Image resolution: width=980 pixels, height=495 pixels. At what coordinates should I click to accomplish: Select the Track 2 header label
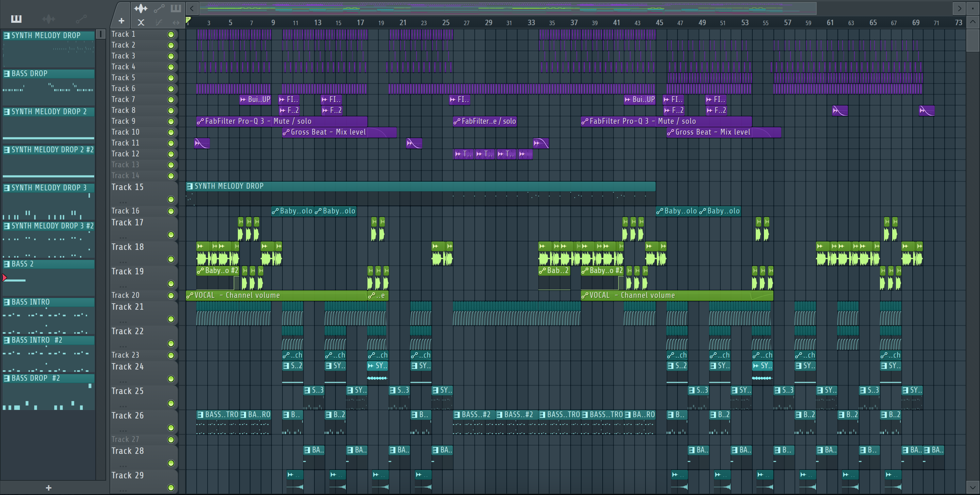point(123,45)
